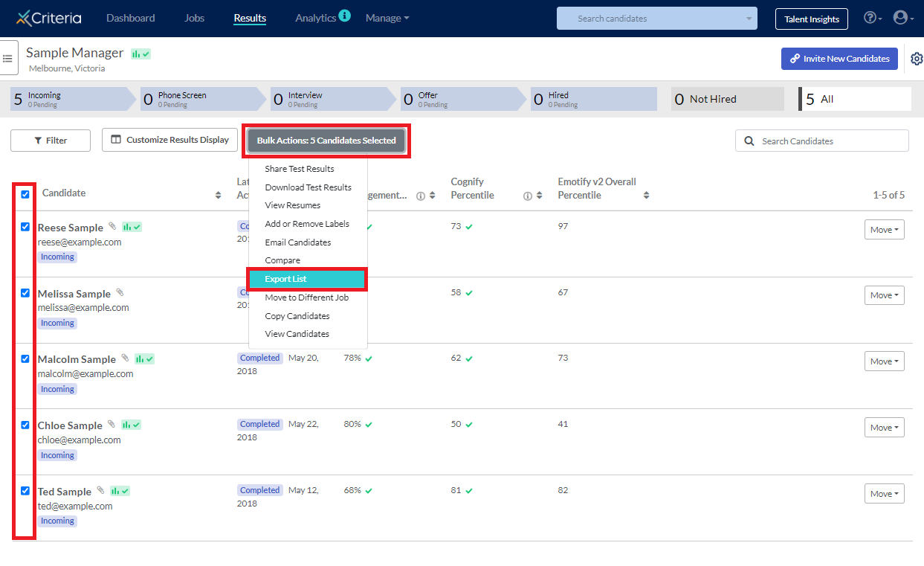This screenshot has height=566, width=924.
Task: Uncheck Melissa Sample's checkbox
Action: tap(25, 293)
